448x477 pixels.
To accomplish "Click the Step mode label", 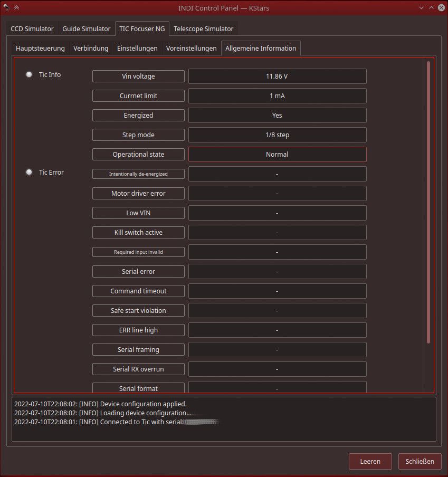I will click(138, 135).
